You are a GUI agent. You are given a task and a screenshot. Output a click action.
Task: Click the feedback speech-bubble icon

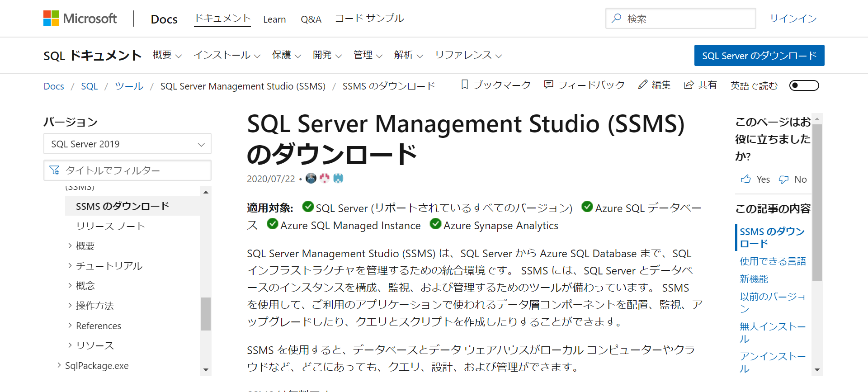[548, 85]
